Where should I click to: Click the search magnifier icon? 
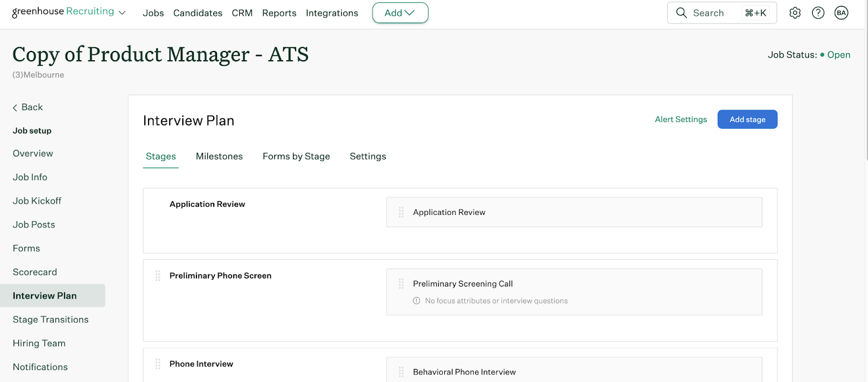[x=681, y=13]
